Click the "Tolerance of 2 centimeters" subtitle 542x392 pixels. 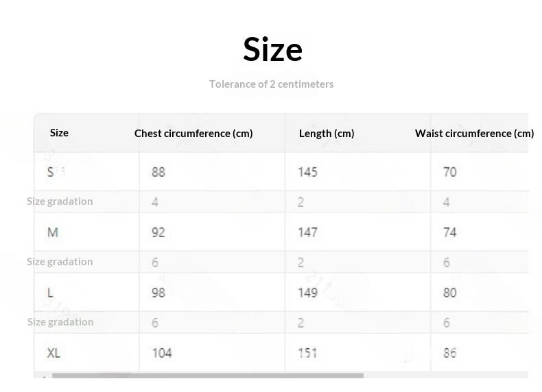271,84
